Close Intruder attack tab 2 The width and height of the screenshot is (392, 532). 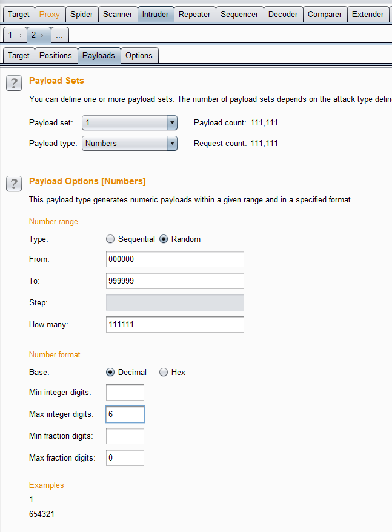pos(43,35)
